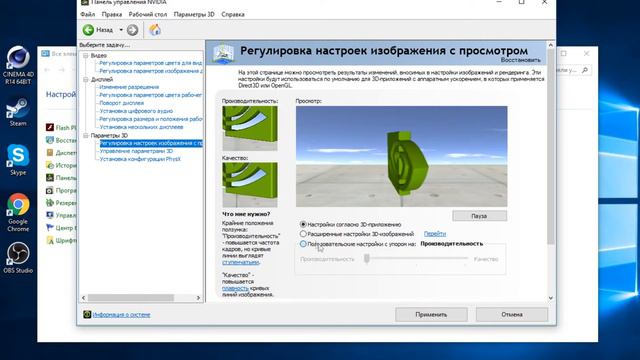
Task: Open OBS Studio desktop shortcut
Action: [18, 258]
